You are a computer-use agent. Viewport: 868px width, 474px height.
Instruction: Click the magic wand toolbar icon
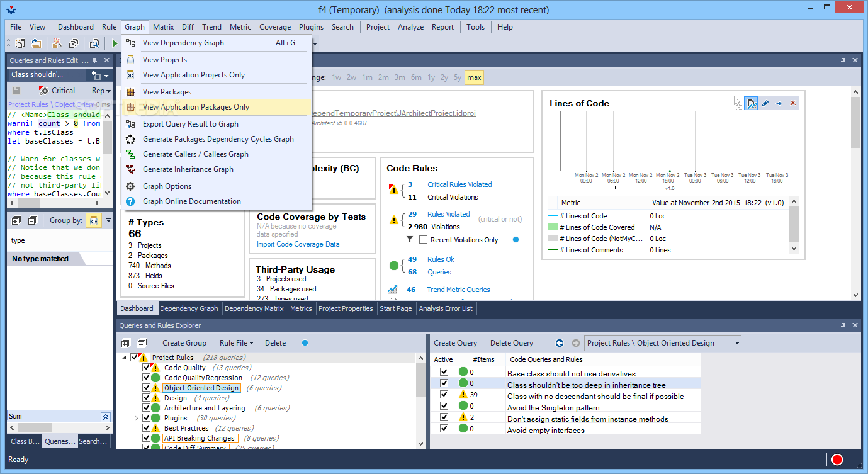pyautogui.click(x=57, y=43)
